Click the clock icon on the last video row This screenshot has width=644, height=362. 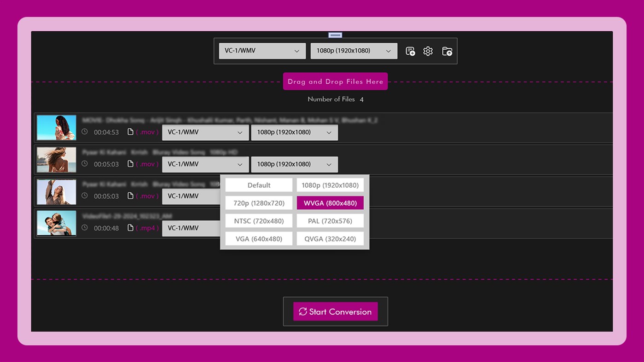point(84,228)
